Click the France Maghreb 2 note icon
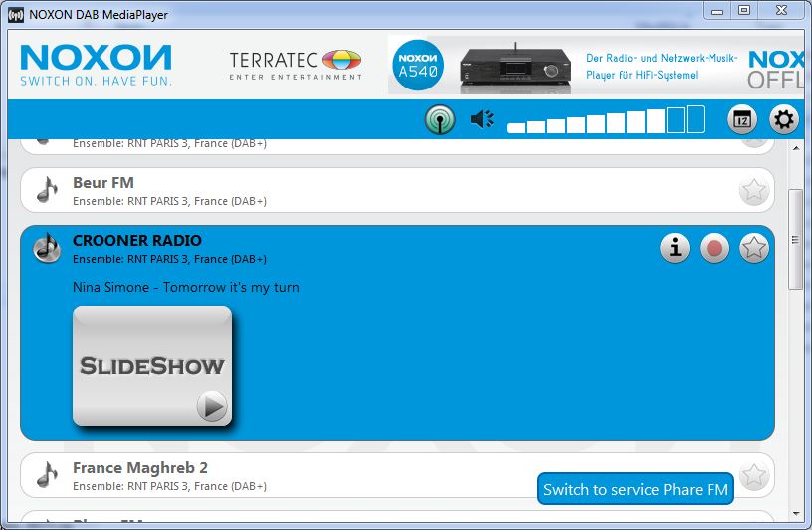Screen dimensions: 812x530 [x=47, y=474]
